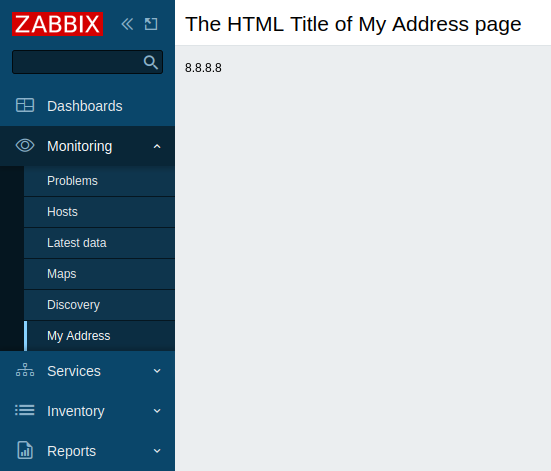Click the Dashboards grid icon
The width and height of the screenshot is (551, 471).
coord(25,105)
